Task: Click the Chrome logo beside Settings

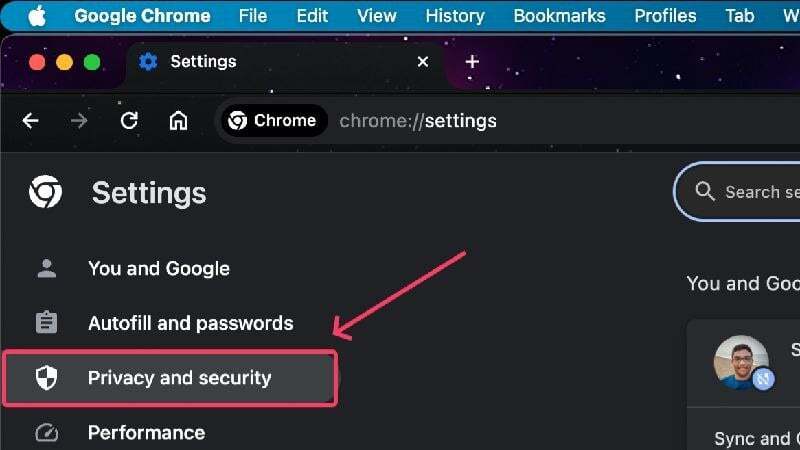Action: 45,192
